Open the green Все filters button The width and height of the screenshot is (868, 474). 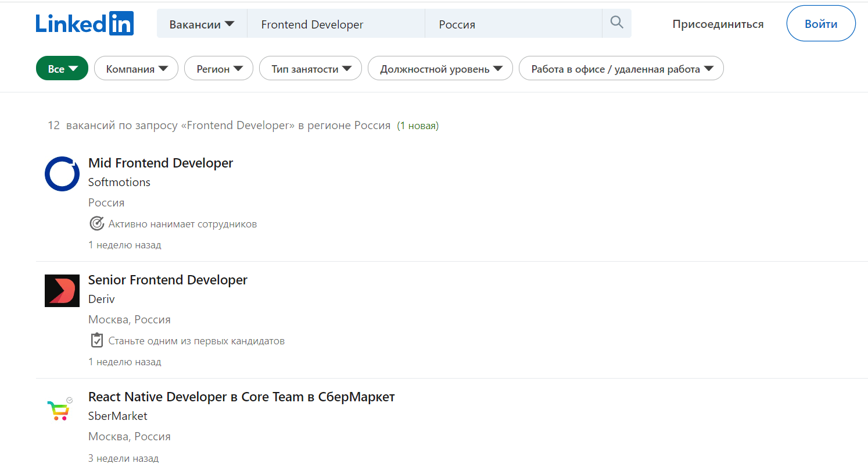tap(62, 69)
